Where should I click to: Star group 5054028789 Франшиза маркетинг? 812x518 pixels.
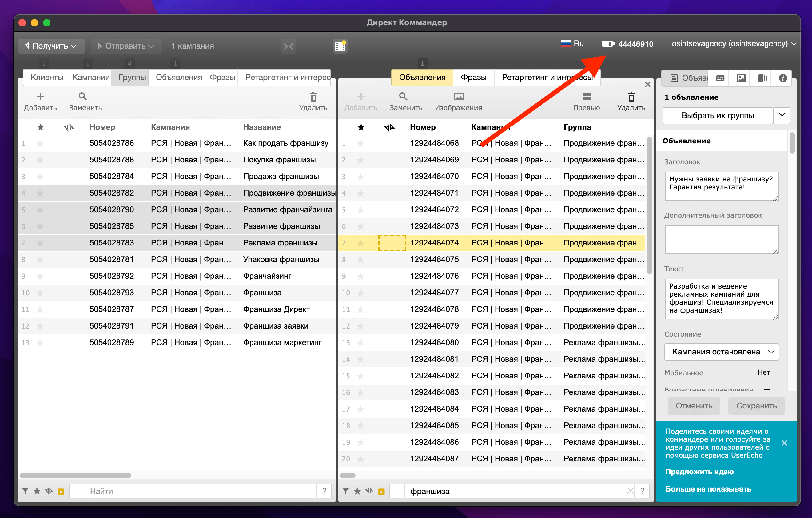pyautogui.click(x=40, y=343)
